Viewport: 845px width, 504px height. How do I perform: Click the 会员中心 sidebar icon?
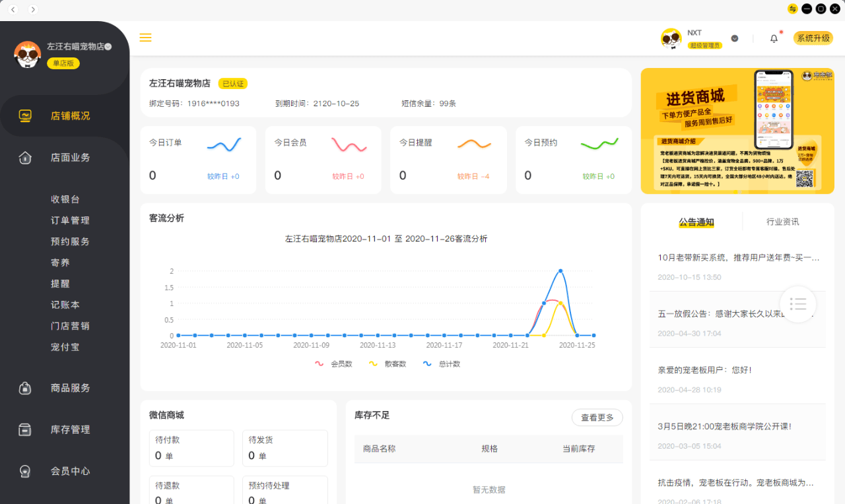25,471
